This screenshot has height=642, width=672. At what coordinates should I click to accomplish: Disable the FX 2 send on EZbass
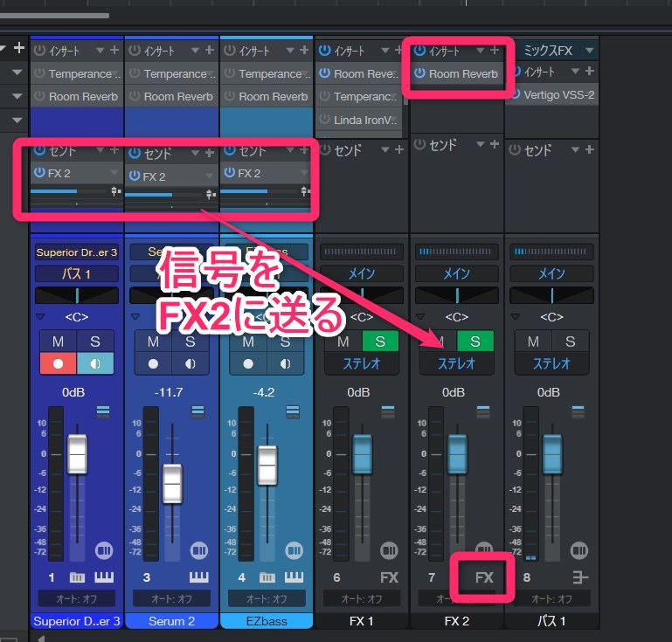(x=230, y=173)
